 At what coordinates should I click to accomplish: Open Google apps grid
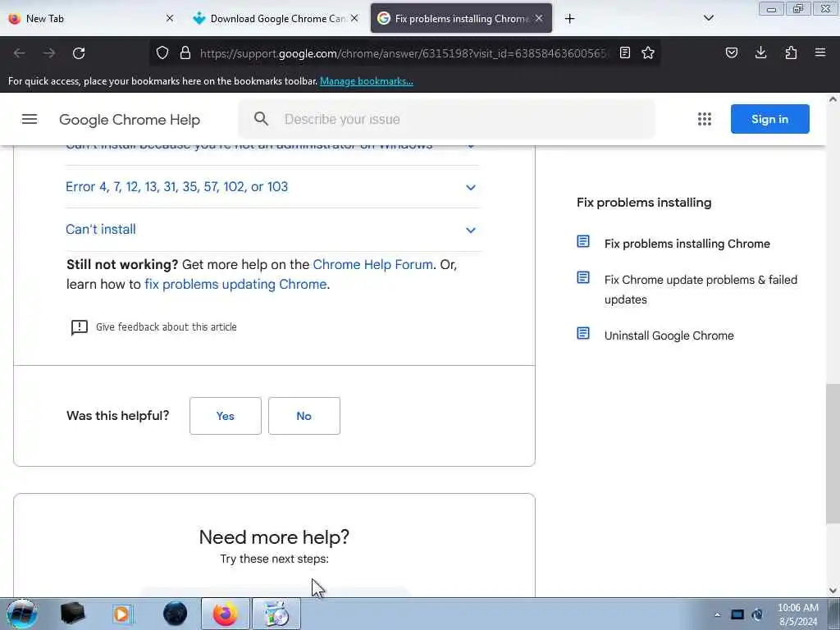pyautogui.click(x=705, y=119)
